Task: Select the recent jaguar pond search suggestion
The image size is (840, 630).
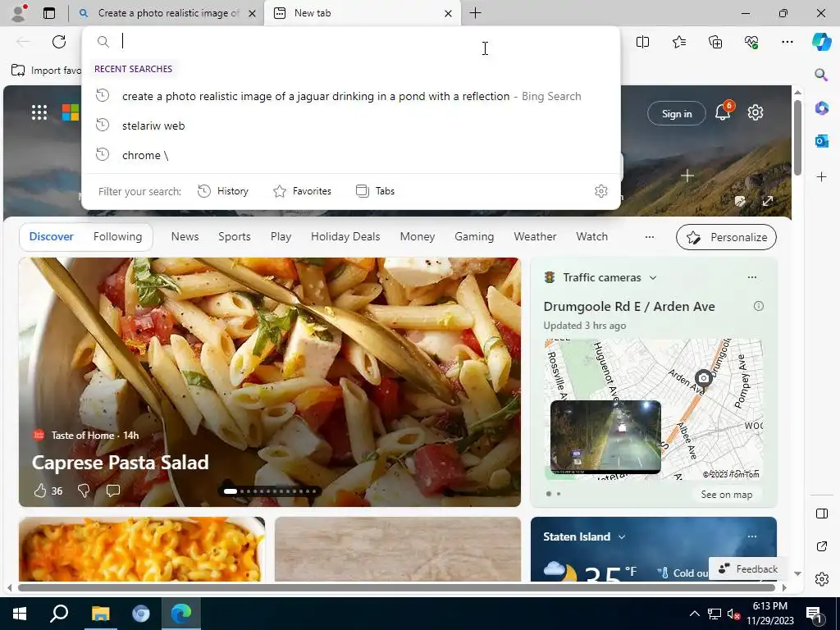Action: pos(351,97)
